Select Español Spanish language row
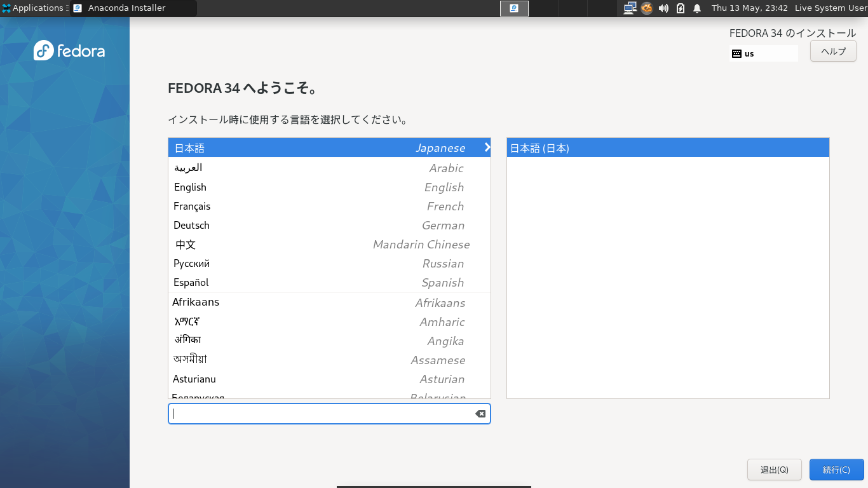The height and width of the screenshot is (488, 868). coord(329,282)
